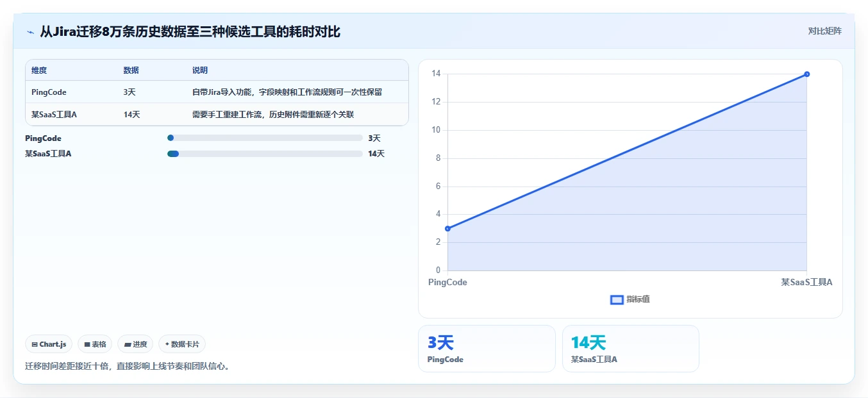Click the 自带Jira导入功能 description cell
Image resolution: width=868 pixels, height=398 pixels.
pos(287,92)
